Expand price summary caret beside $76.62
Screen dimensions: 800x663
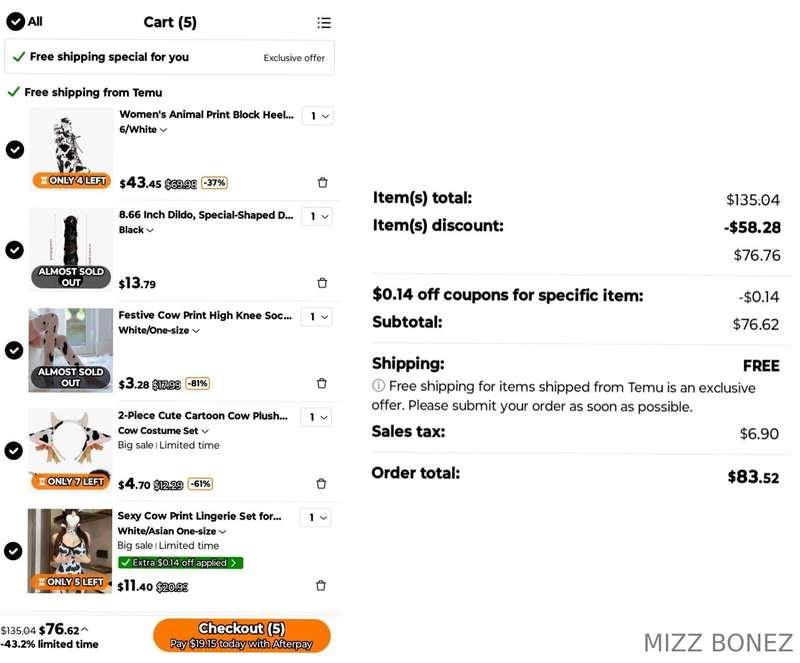point(85,629)
